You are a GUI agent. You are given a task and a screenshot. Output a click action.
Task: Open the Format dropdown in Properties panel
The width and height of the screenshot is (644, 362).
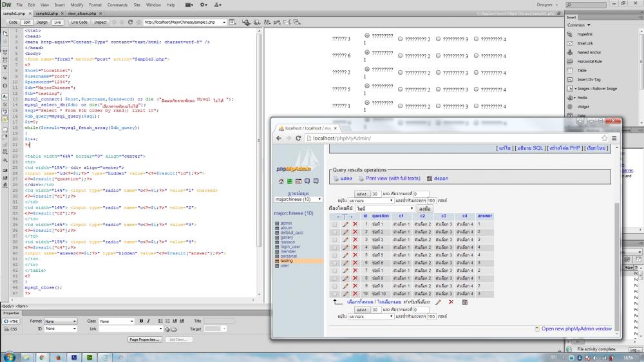click(x=61, y=321)
